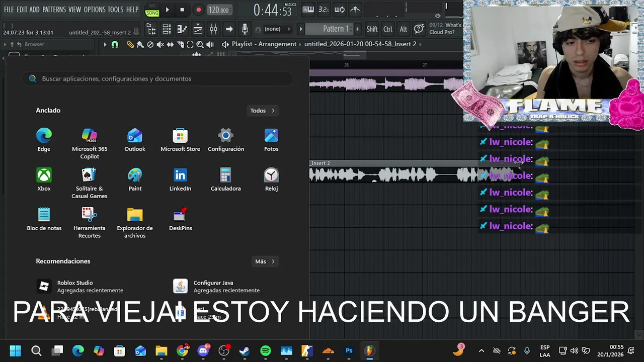Toggle the 3-2-1 recording countdown

point(324,10)
